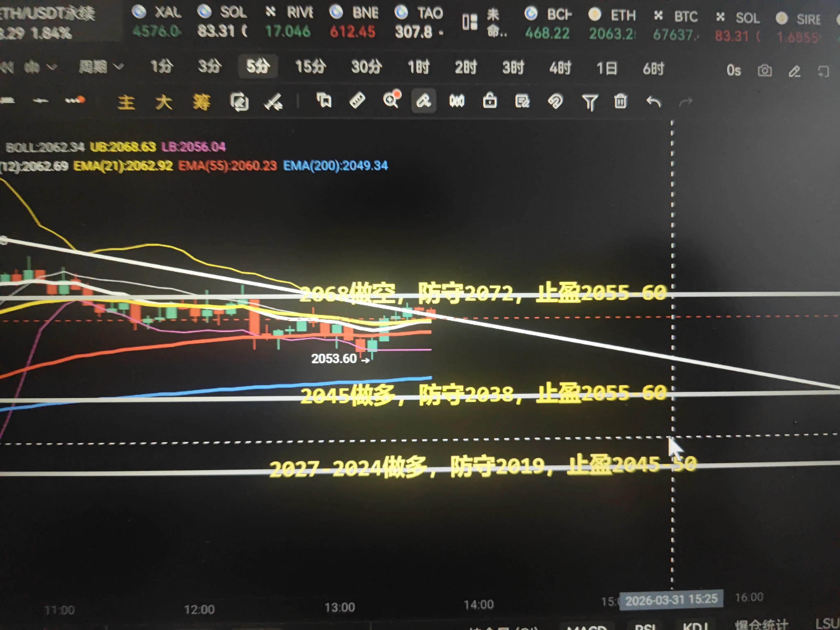
Task: Toggle the highlighted drawing mode tool
Action: (x=423, y=101)
